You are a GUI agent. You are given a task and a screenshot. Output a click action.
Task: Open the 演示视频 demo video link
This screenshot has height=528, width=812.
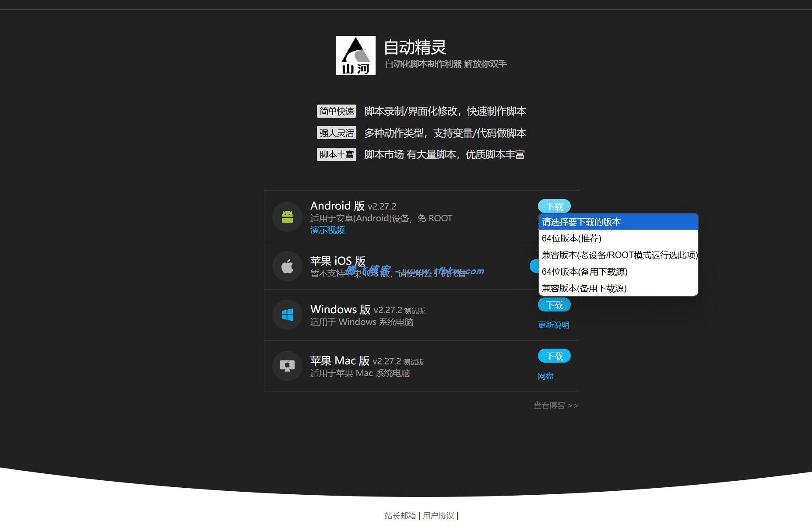pos(327,230)
